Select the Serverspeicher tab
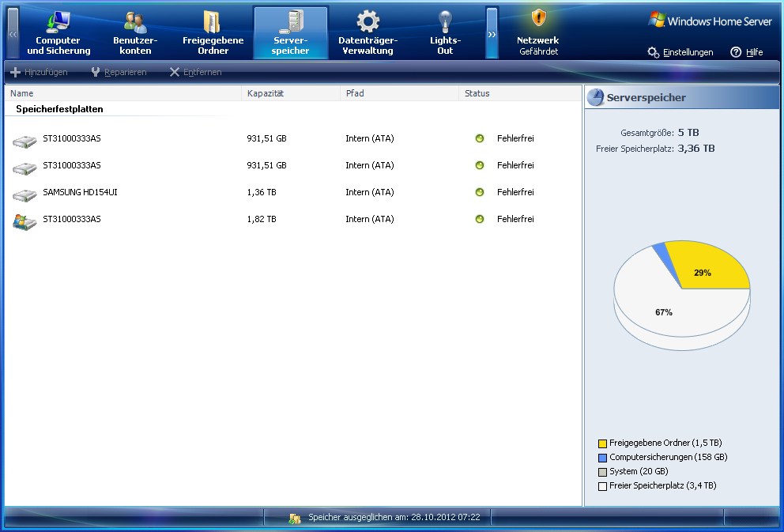Image resolution: width=784 pixels, height=532 pixels. tap(291, 33)
